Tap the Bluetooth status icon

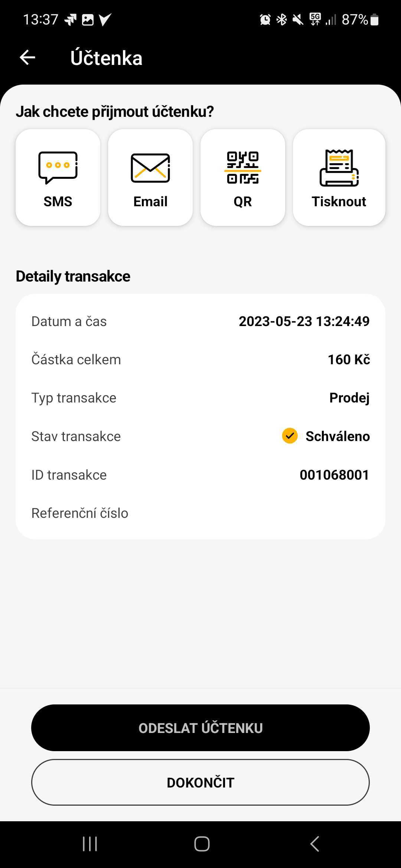coord(282,19)
